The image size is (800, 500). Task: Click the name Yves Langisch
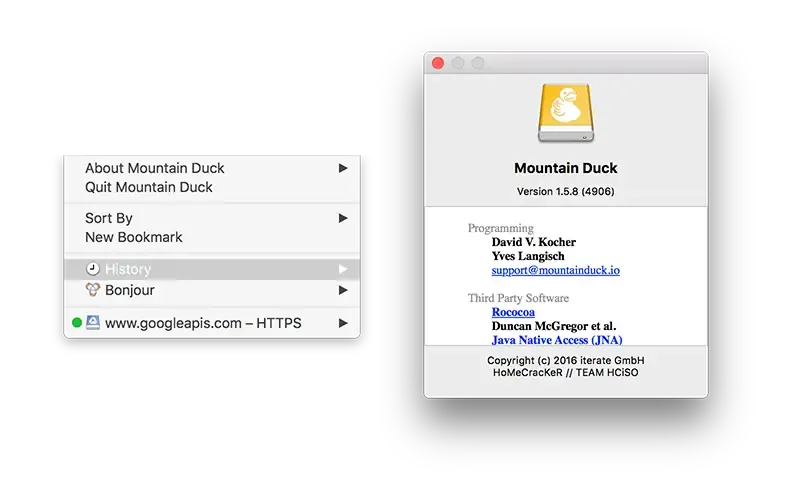528,256
